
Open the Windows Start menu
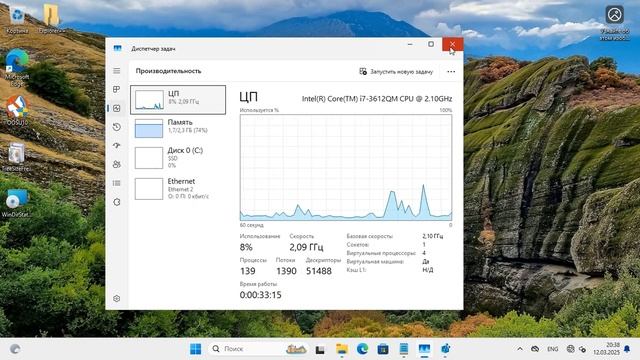[196, 349]
